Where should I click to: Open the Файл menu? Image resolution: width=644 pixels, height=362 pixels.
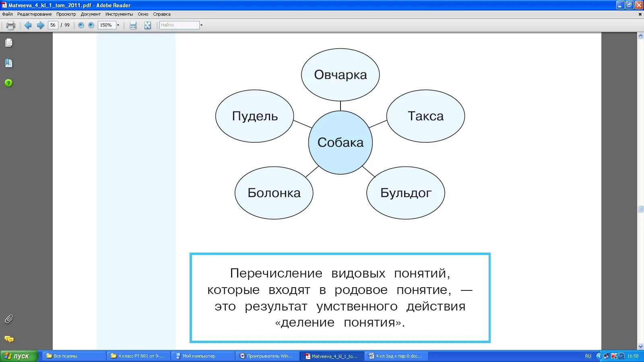(x=7, y=14)
